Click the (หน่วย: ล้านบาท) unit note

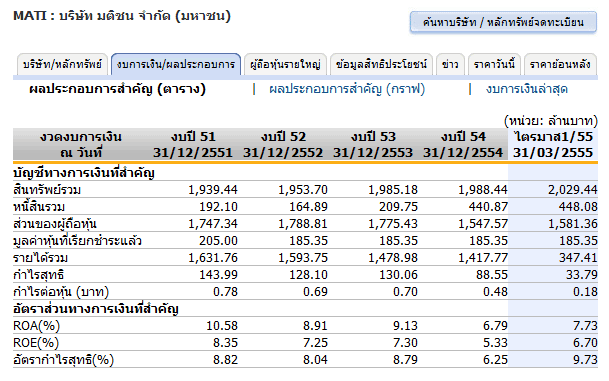550,121
